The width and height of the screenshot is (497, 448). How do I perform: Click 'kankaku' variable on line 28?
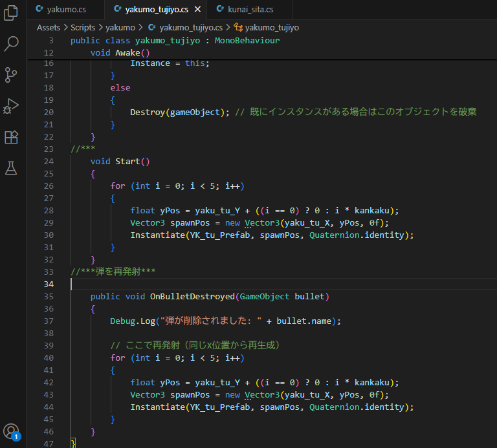click(372, 211)
